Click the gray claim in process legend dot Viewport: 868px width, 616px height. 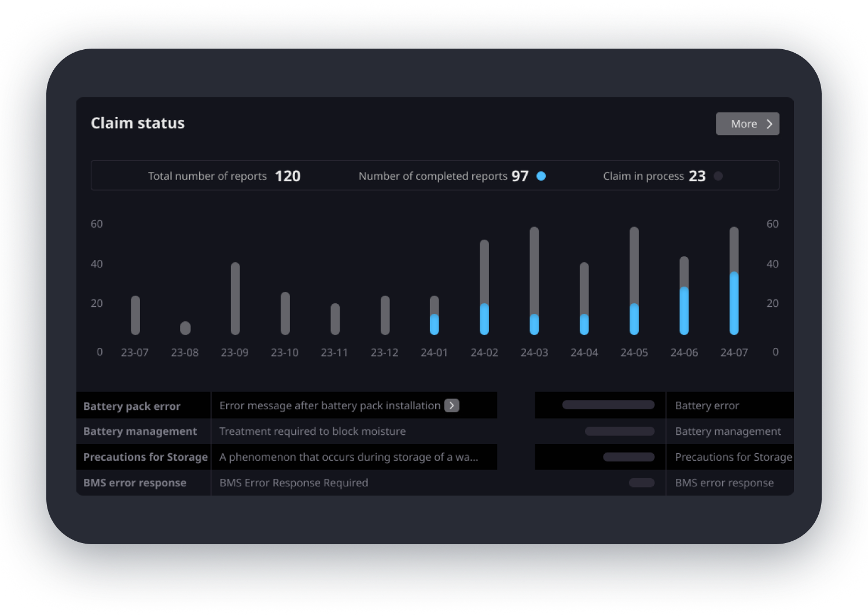pos(718,176)
